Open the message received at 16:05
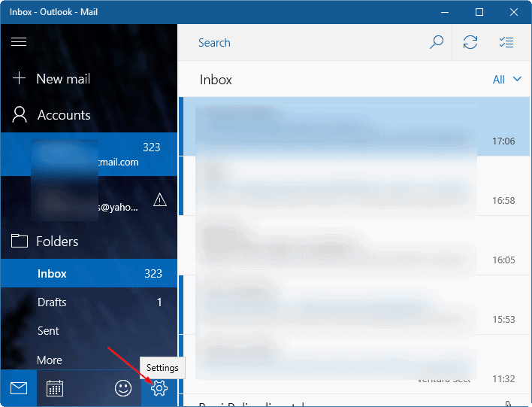The height and width of the screenshot is (407, 532). coord(355,245)
